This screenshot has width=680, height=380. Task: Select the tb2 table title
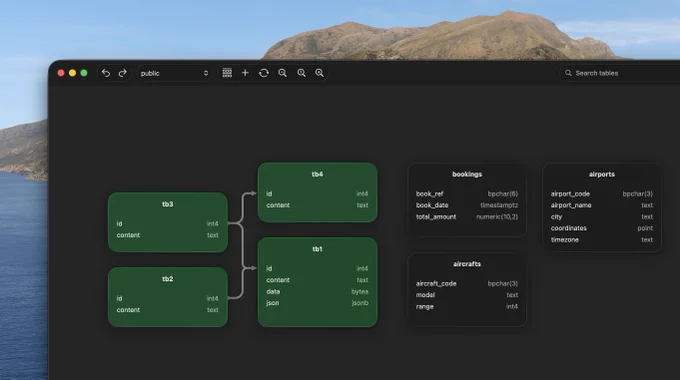(x=168, y=278)
